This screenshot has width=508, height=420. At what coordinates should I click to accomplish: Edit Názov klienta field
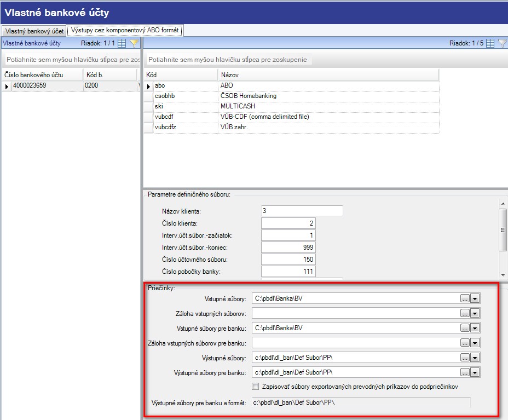coord(302,211)
